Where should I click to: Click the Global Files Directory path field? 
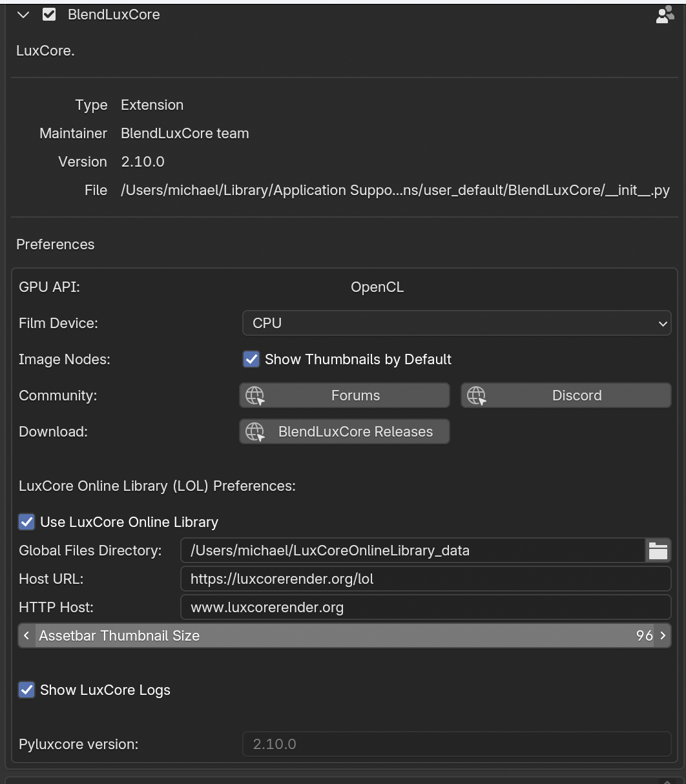pos(412,551)
